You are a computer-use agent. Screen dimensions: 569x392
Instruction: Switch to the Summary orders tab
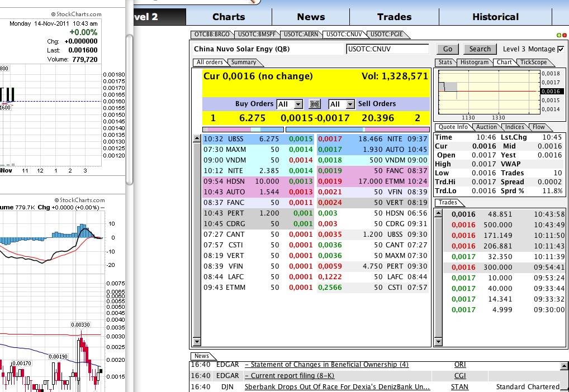point(244,62)
